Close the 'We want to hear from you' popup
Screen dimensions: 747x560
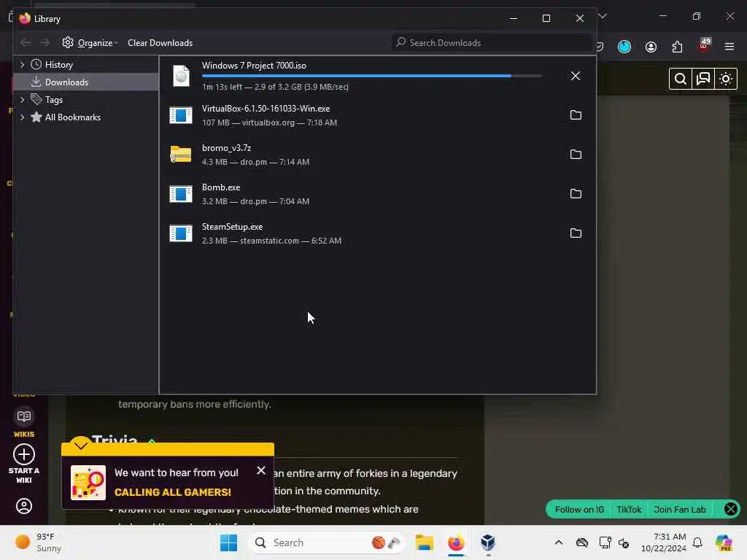(x=261, y=470)
